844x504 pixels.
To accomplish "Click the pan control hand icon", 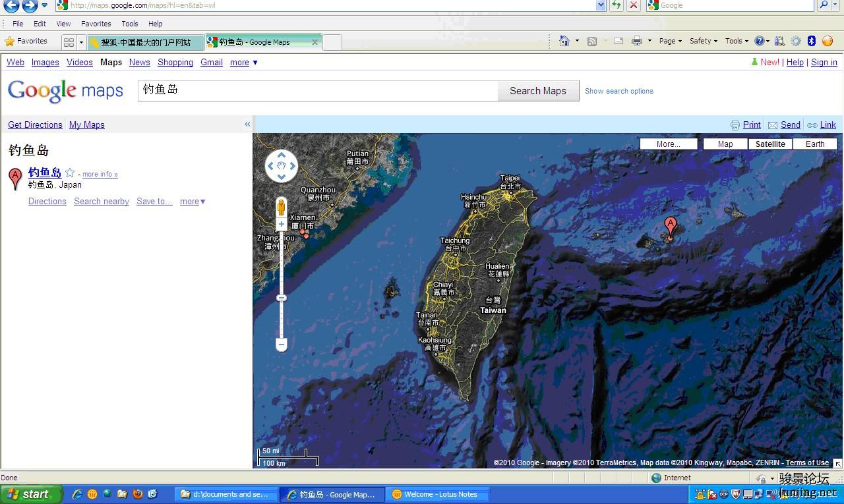I will 282,165.
